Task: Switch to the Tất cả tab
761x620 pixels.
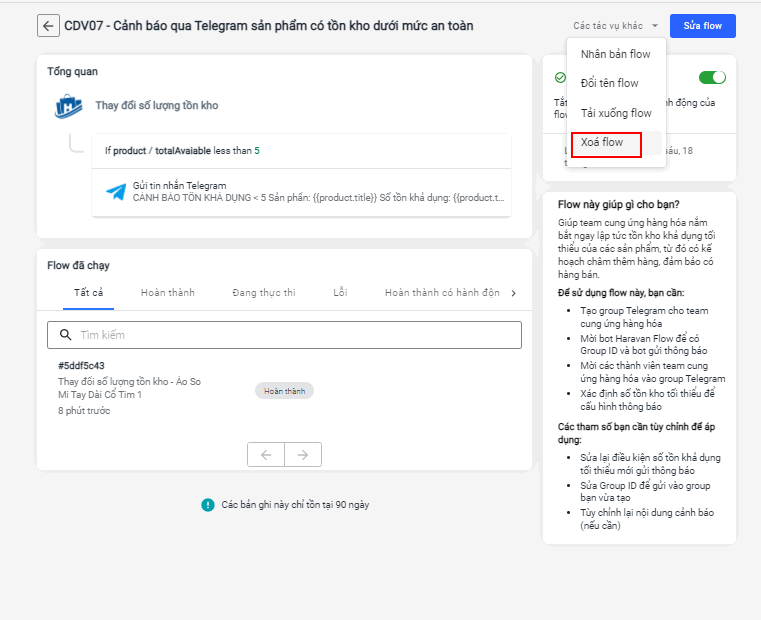Action: (x=88, y=293)
